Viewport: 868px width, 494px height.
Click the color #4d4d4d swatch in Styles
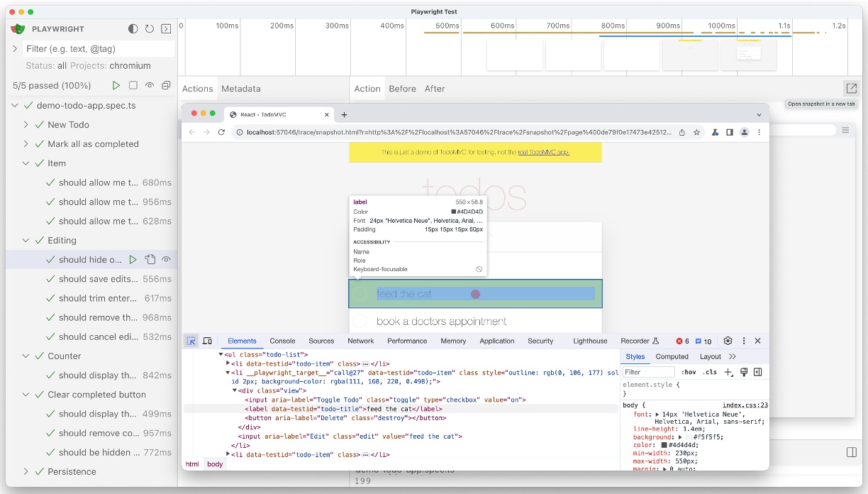[664, 445]
